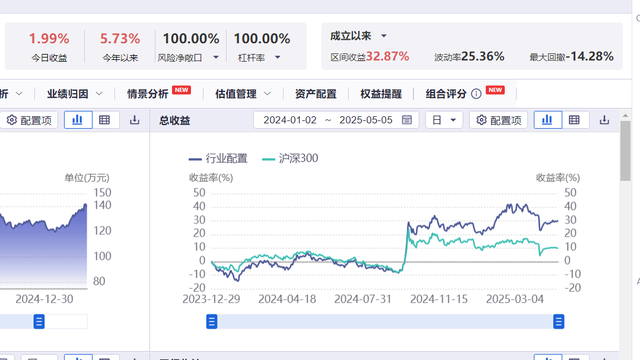Click info icon beside 组合评分
The height and width of the screenshot is (360, 640).
click(476, 94)
